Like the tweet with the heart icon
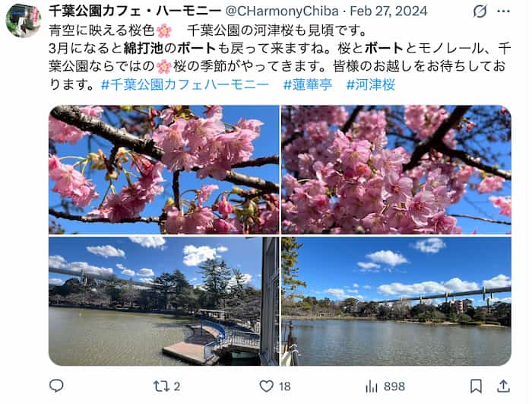532x404 pixels. [266, 387]
